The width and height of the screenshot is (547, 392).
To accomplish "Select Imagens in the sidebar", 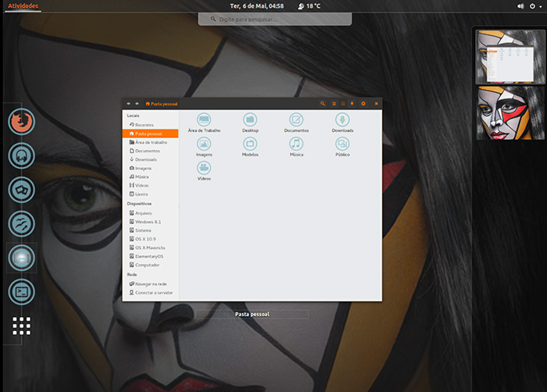I will 150,168.
